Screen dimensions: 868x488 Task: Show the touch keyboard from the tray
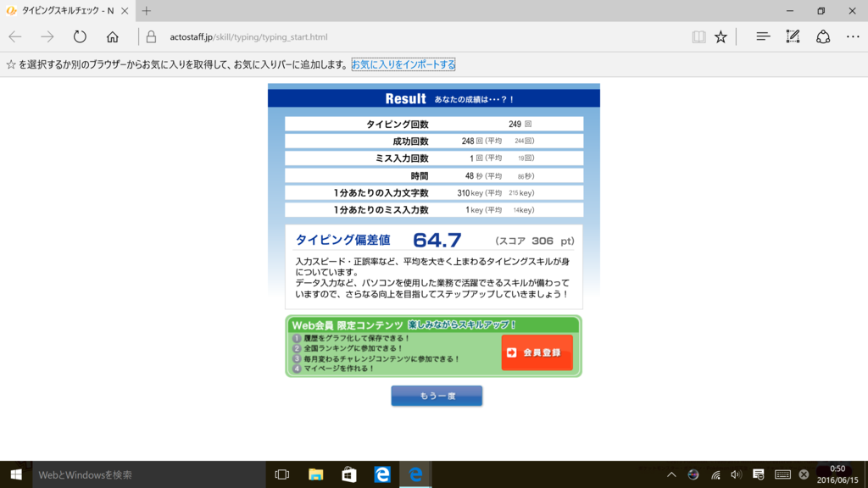pyautogui.click(x=782, y=475)
